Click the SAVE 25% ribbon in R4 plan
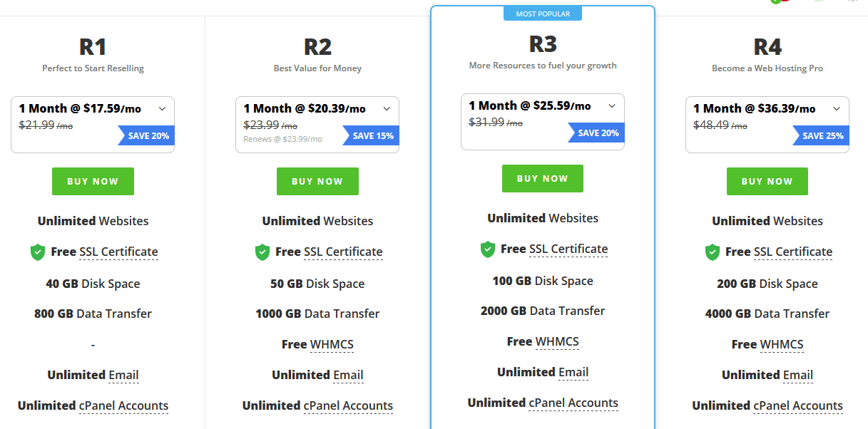This screenshot has width=868, height=429. click(821, 135)
